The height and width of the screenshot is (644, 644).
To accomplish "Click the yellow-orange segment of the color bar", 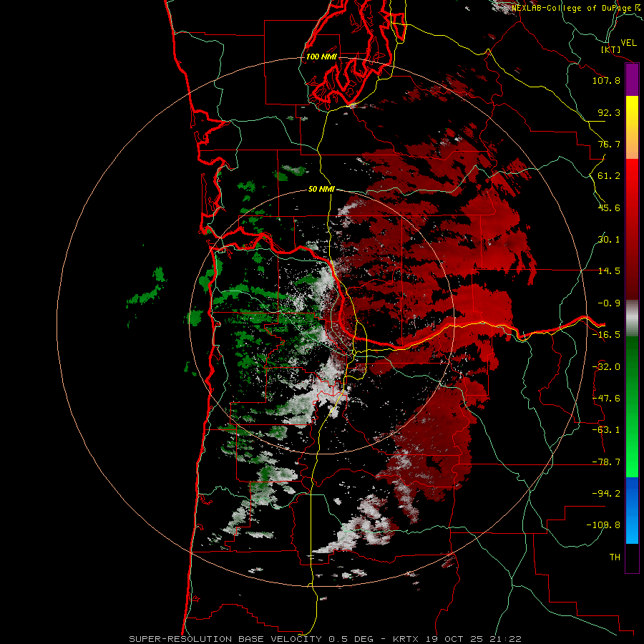I will click(x=632, y=127).
